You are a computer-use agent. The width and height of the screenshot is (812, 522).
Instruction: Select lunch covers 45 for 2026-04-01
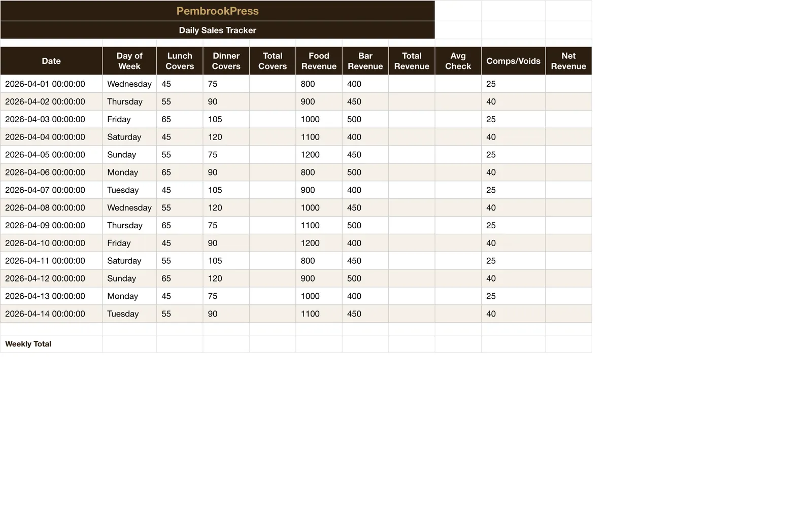pyautogui.click(x=180, y=84)
